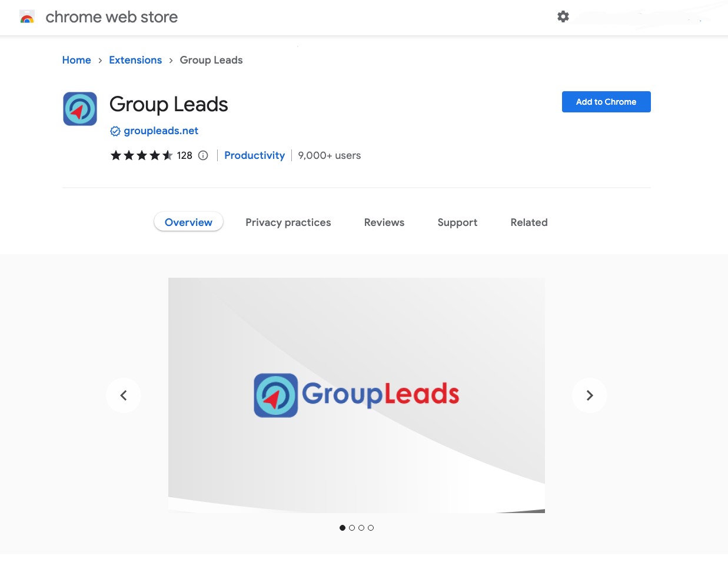
Task: Click the 128 ratings count
Action: 185,155
